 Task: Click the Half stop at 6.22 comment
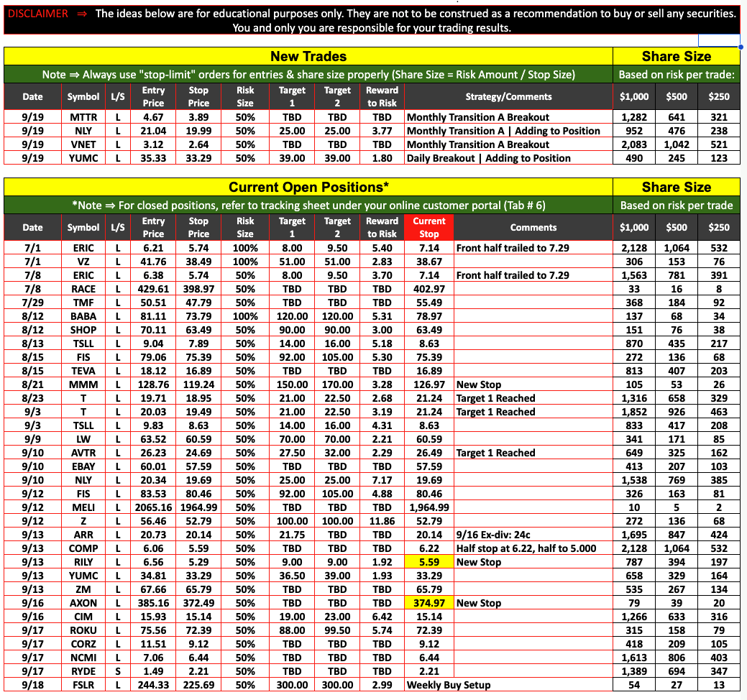point(526,548)
